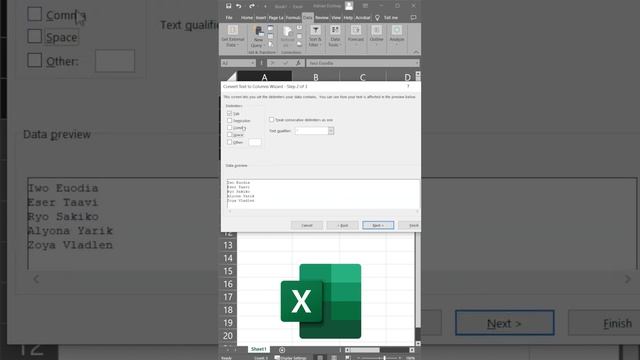Viewport: 640px width, 360px height.
Task: Expand the formula bar
Action: click(417, 63)
